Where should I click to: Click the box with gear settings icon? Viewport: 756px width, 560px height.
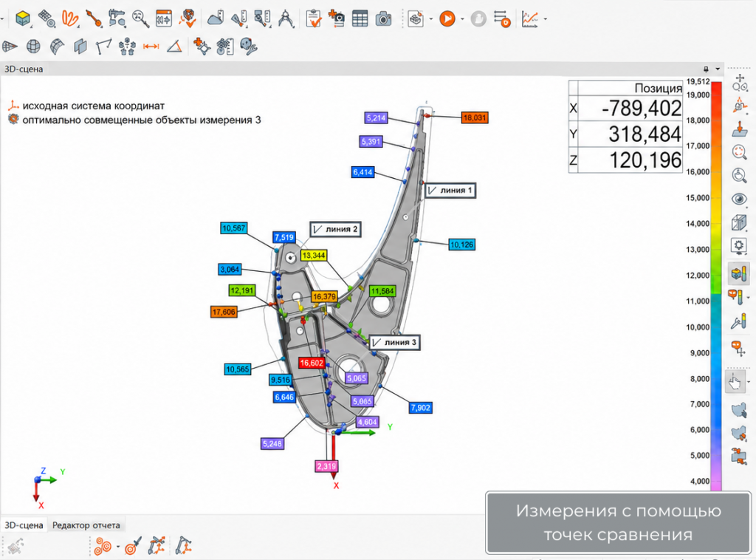pos(739,247)
